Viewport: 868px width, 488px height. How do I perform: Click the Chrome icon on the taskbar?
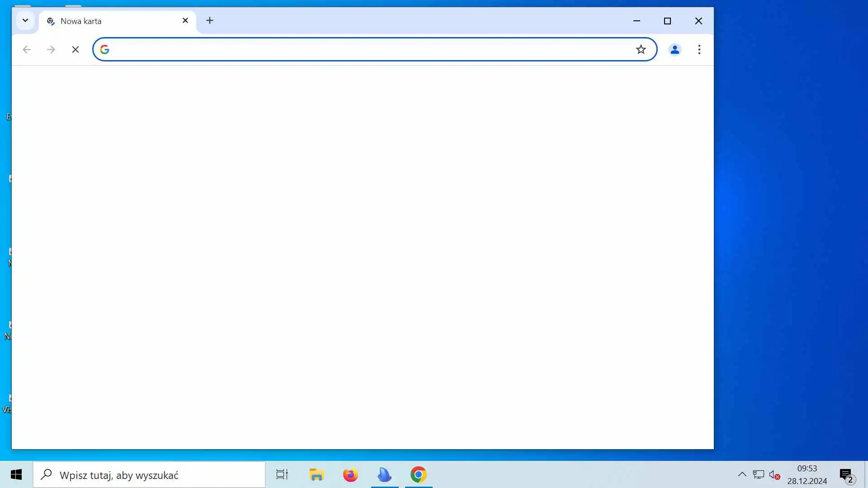[x=418, y=475]
